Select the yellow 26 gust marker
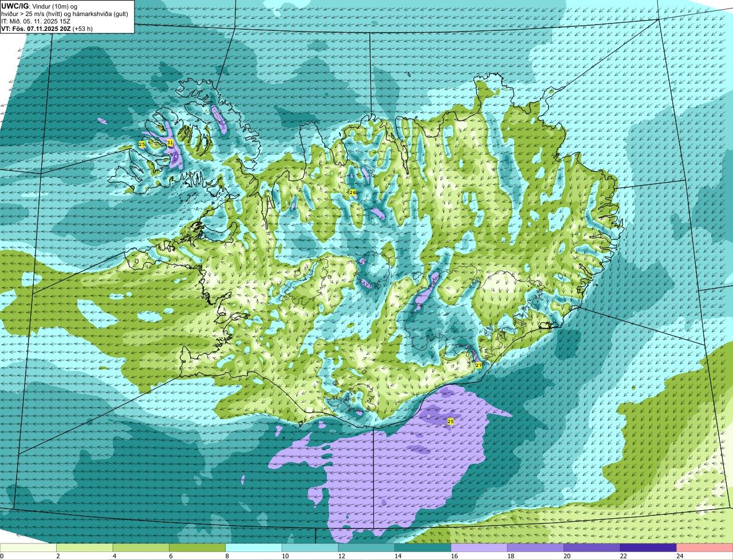The height and width of the screenshot is (560, 733). click(353, 192)
